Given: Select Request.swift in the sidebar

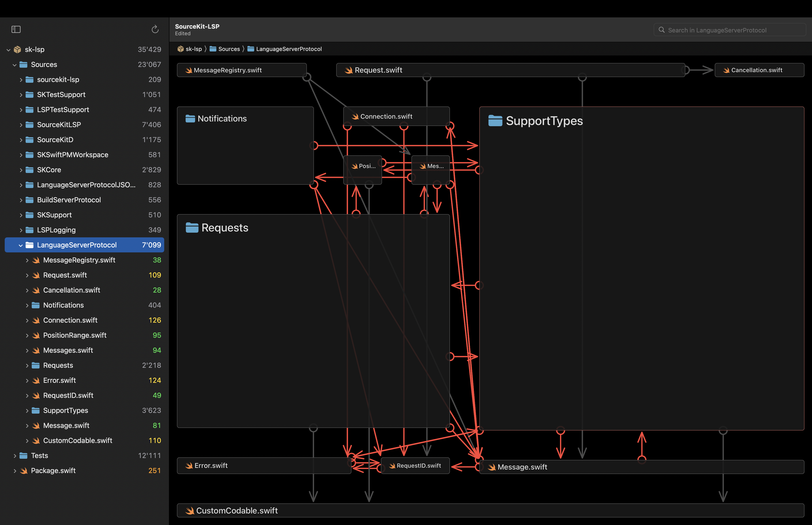Looking at the screenshot, I should point(85,275).
